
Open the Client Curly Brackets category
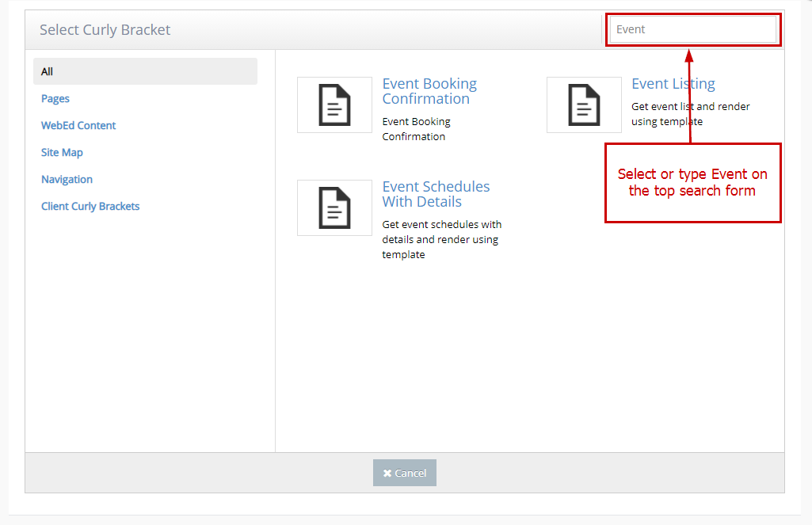click(90, 206)
